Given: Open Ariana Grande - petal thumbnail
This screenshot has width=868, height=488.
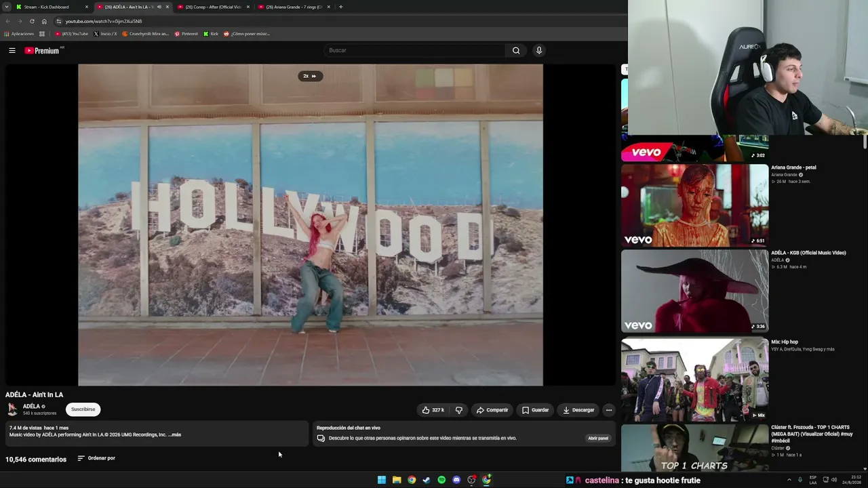Looking at the screenshot, I should (695, 205).
